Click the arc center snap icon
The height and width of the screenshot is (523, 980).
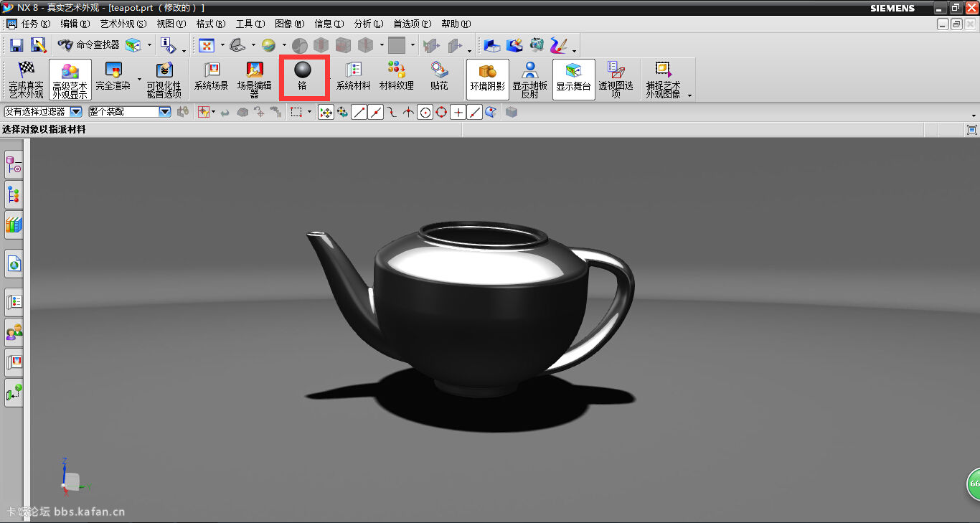[425, 112]
